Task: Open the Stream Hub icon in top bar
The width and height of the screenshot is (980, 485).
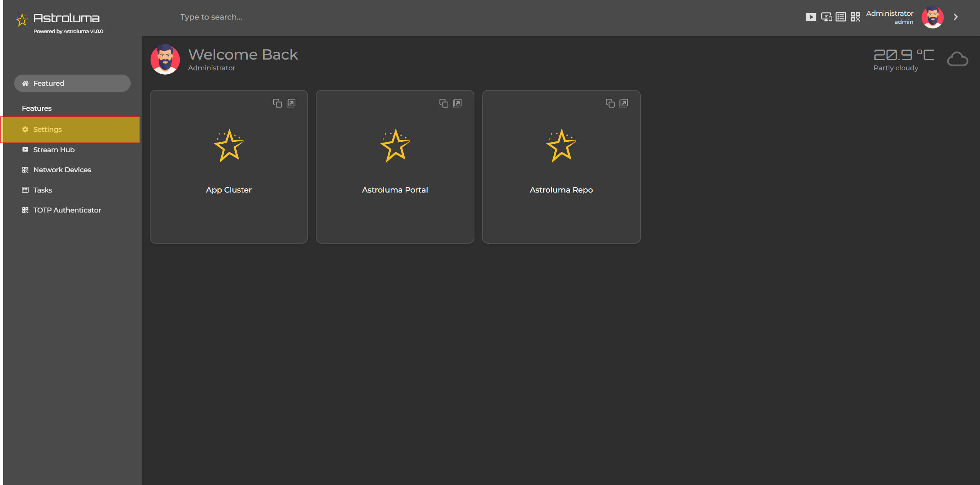Action: (811, 17)
